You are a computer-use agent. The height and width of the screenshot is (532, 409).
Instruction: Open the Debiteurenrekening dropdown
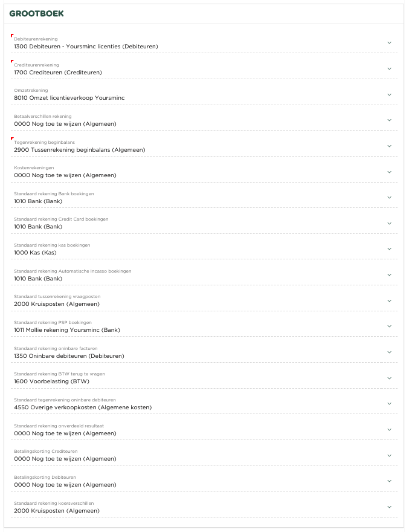click(x=389, y=43)
